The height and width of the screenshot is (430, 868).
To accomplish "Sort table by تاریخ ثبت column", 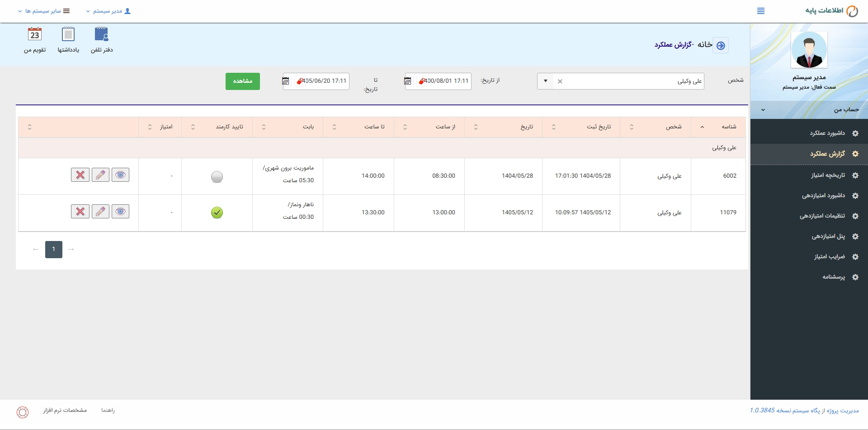I will [581, 127].
